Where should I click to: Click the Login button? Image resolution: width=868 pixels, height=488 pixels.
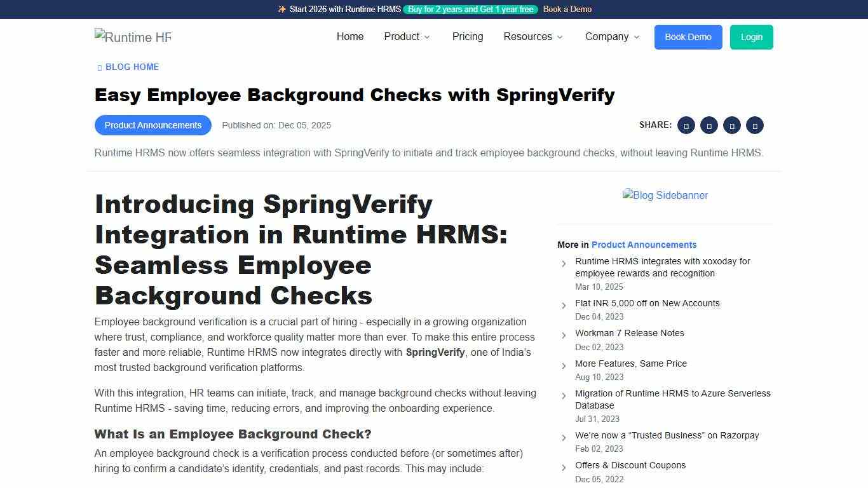tap(751, 37)
